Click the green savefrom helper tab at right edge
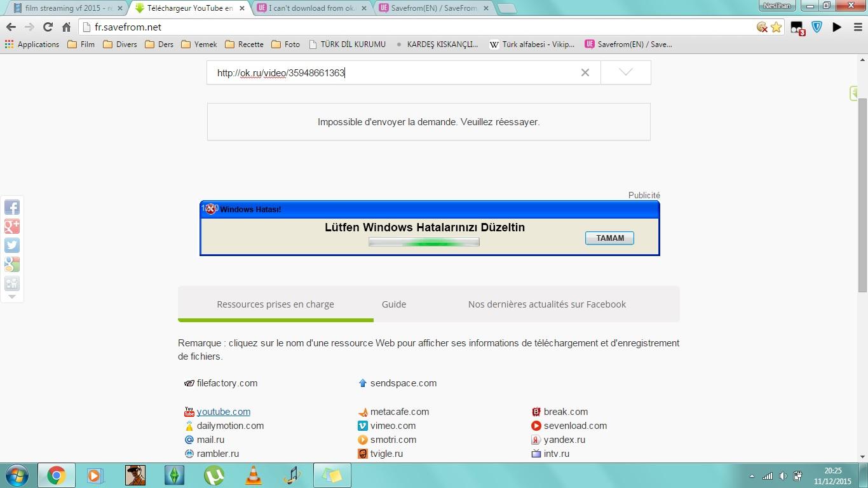The image size is (868, 488). [854, 93]
